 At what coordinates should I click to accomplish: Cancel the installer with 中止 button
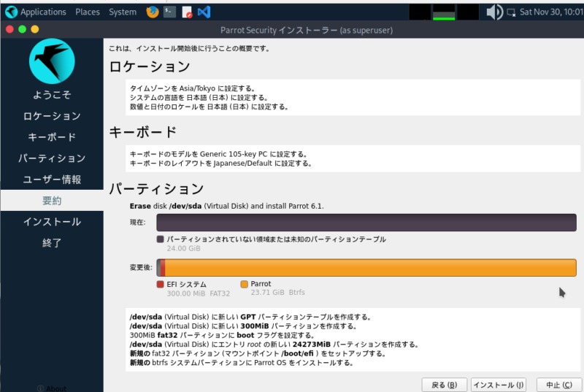pos(558,385)
